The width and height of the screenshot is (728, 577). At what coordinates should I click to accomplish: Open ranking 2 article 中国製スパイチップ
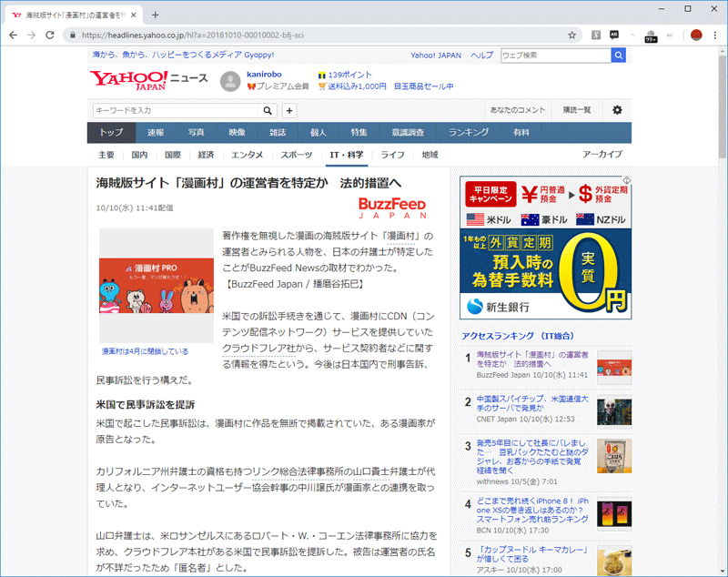(x=532, y=403)
